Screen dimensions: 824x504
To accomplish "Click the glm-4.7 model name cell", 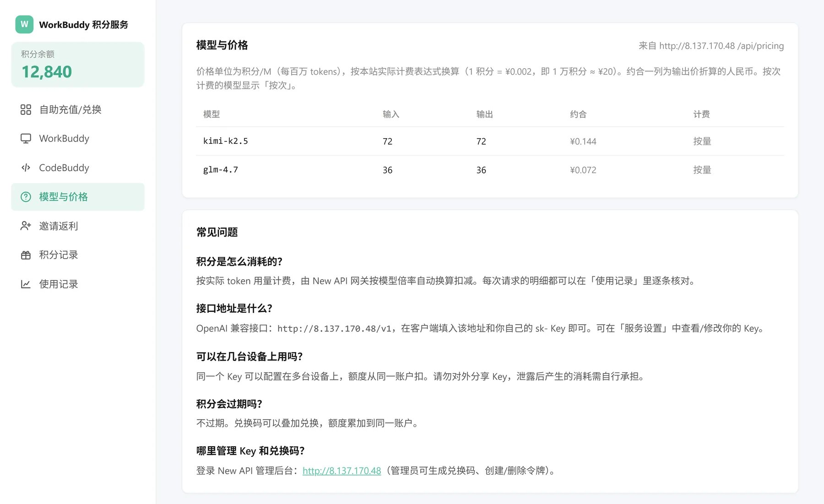I will click(221, 170).
